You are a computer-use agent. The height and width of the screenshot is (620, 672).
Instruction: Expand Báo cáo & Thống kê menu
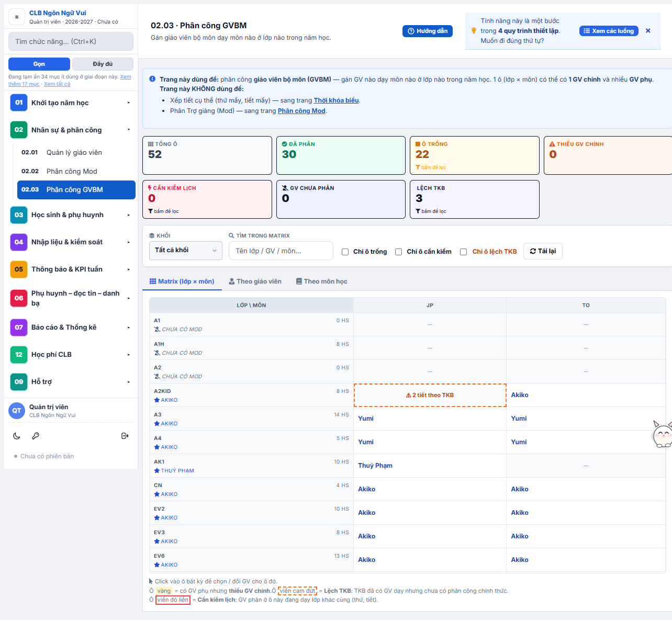tap(71, 328)
